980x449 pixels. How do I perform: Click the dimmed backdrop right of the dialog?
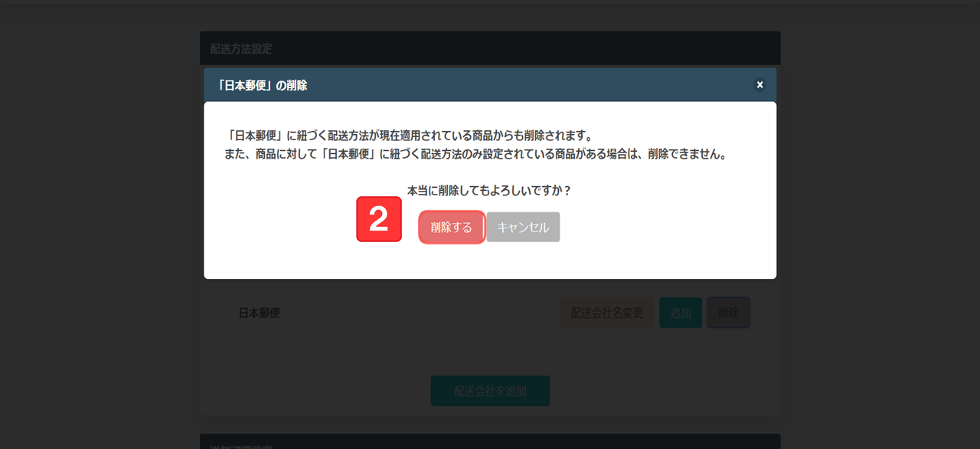click(x=880, y=230)
